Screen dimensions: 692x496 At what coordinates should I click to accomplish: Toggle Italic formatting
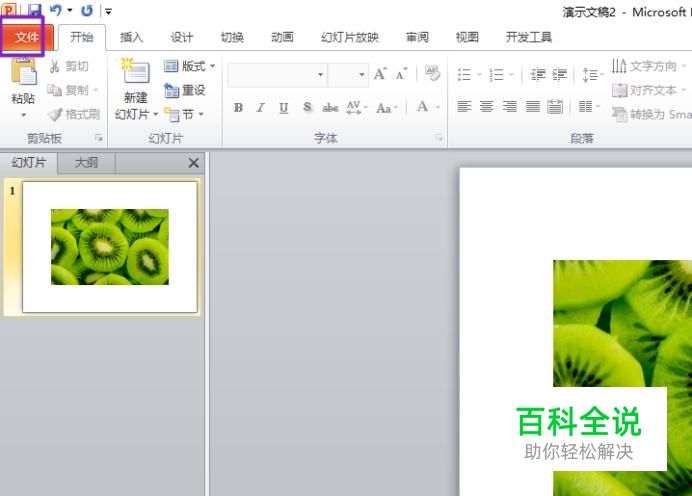[261, 107]
